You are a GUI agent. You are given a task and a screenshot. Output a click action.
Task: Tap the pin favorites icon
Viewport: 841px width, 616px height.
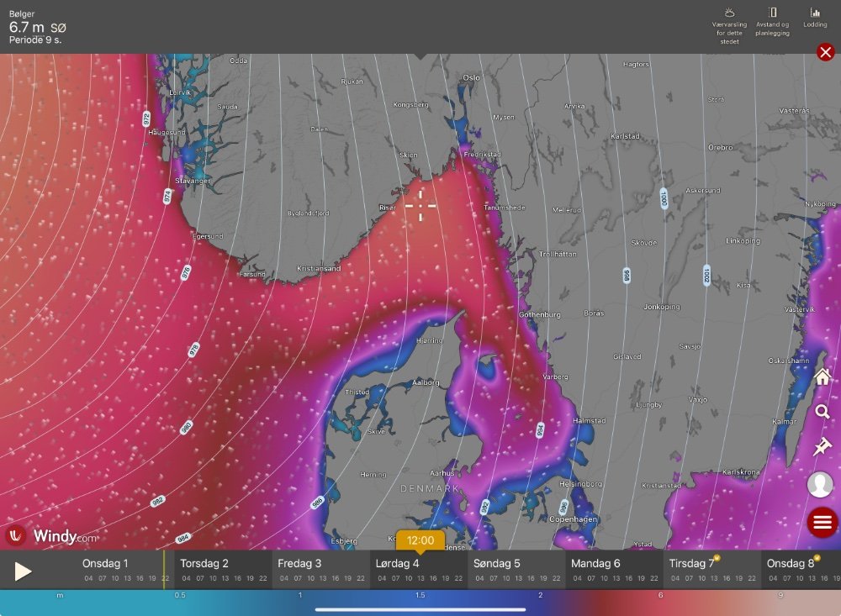pyautogui.click(x=822, y=447)
